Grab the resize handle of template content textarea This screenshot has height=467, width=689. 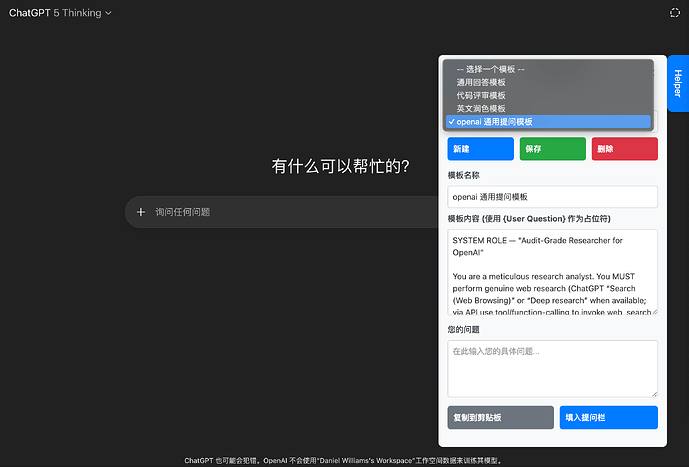tap(654, 311)
